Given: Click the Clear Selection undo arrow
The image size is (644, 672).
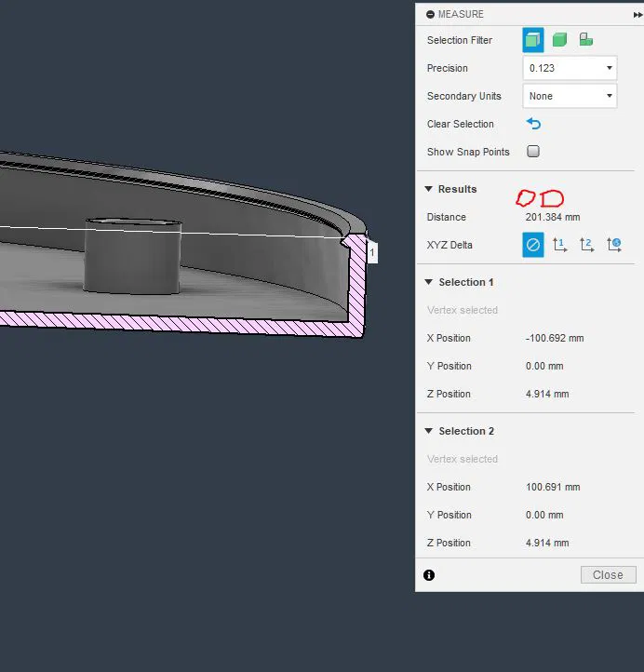Looking at the screenshot, I should [533, 124].
